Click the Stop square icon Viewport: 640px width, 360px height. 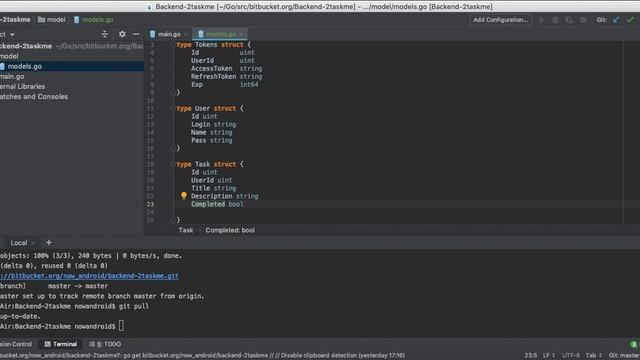[583, 20]
